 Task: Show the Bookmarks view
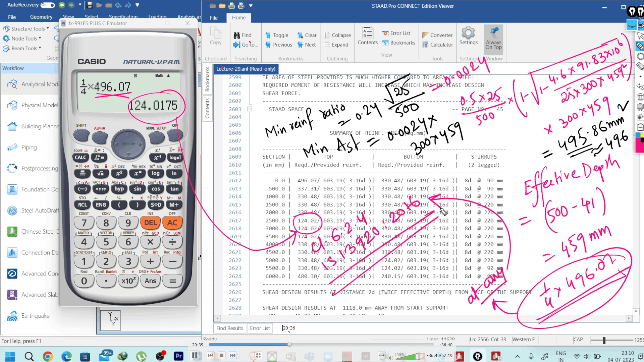pyautogui.click(x=398, y=43)
